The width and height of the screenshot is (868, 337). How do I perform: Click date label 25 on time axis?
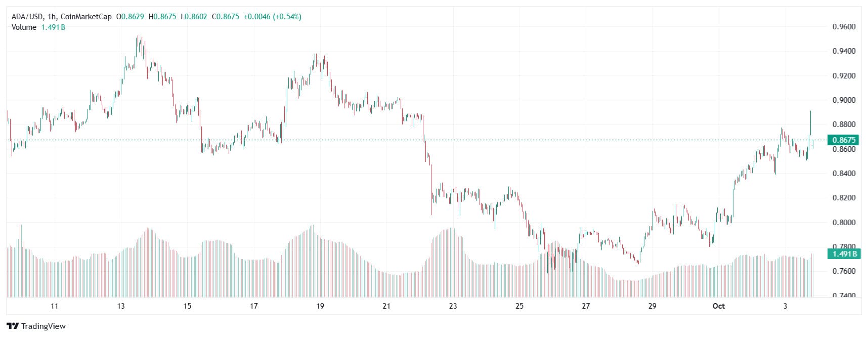coord(519,306)
